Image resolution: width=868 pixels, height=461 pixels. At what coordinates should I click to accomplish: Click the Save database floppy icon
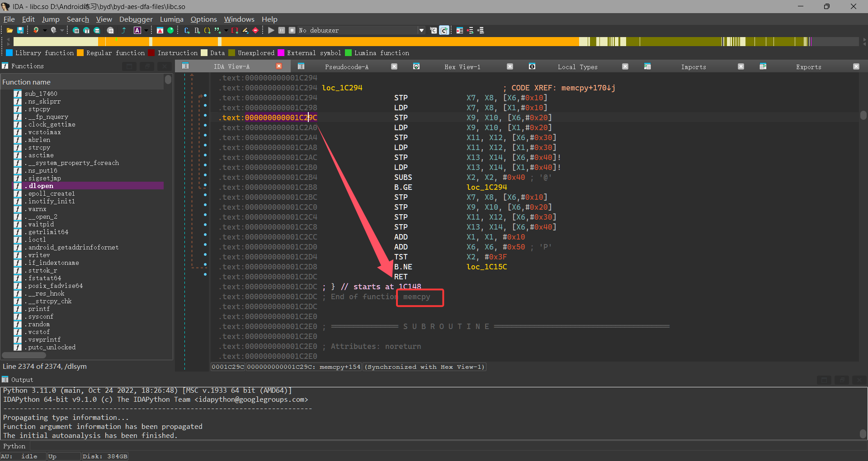(20, 30)
